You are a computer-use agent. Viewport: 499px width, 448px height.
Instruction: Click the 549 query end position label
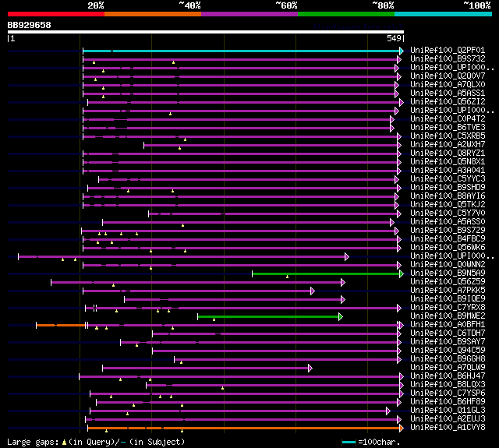[394, 38]
